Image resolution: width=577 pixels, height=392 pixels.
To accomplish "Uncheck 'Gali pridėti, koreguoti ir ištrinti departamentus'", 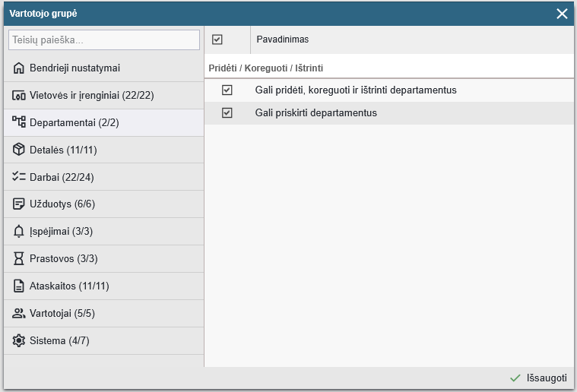I will pyautogui.click(x=227, y=90).
